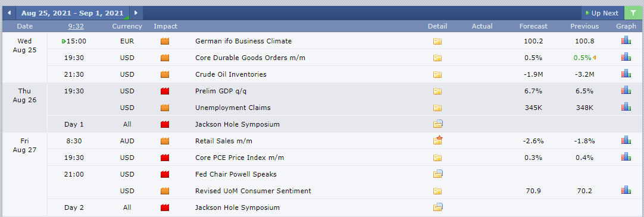
Task: Click the red impact icon for Prelim GDP
Action: (165, 91)
